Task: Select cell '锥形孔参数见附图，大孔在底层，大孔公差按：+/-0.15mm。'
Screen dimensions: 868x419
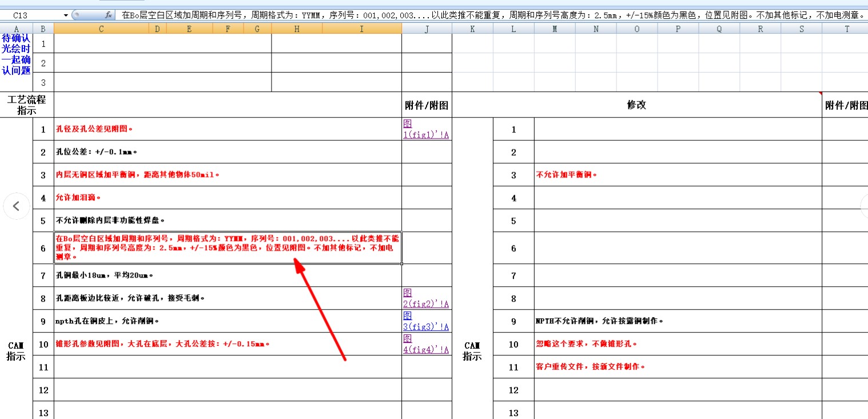Action: (x=228, y=344)
